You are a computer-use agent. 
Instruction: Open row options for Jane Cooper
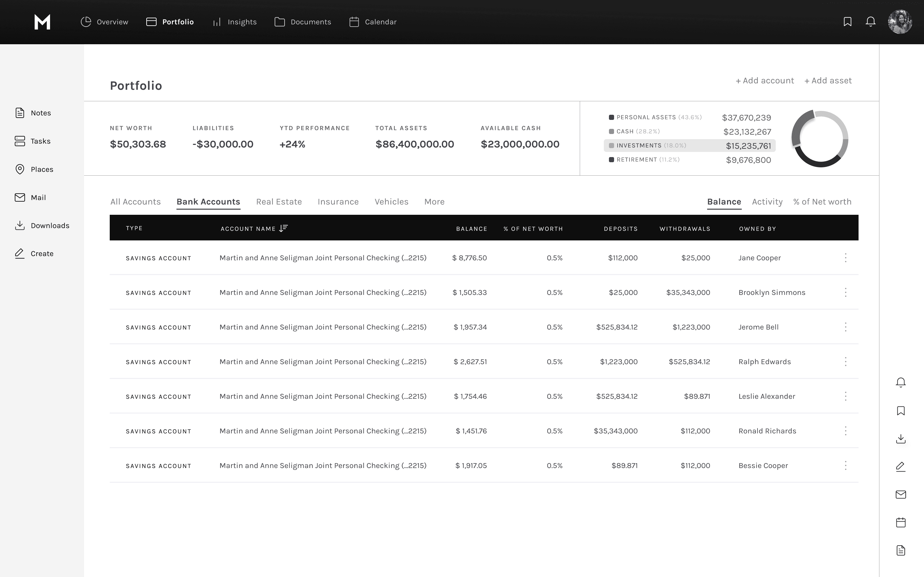(x=845, y=258)
